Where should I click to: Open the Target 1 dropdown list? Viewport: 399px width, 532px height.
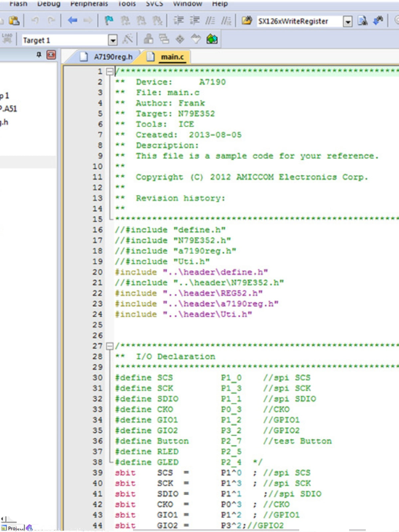(x=113, y=40)
